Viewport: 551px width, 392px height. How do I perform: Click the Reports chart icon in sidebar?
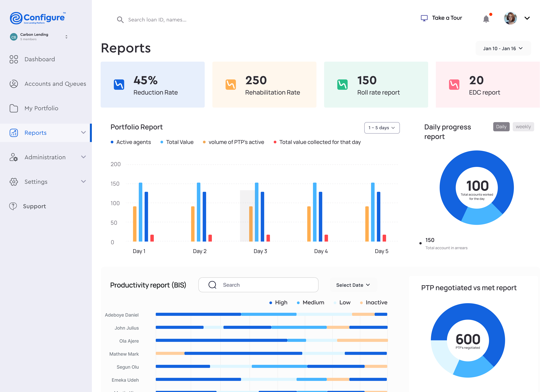[14, 133]
